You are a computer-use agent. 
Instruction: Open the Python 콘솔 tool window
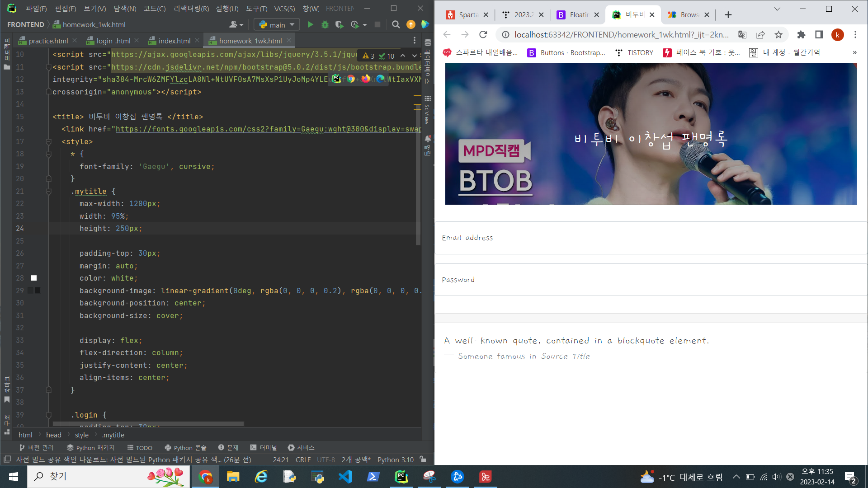(186, 447)
